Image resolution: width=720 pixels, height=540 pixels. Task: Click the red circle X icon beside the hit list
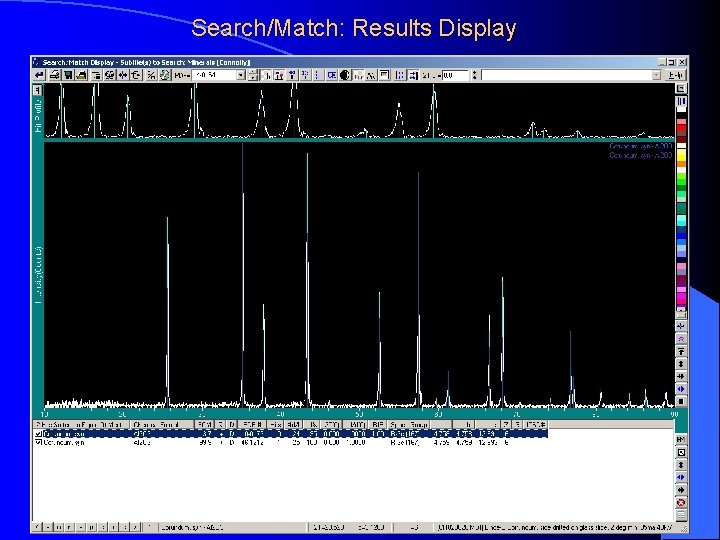(x=681, y=503)
